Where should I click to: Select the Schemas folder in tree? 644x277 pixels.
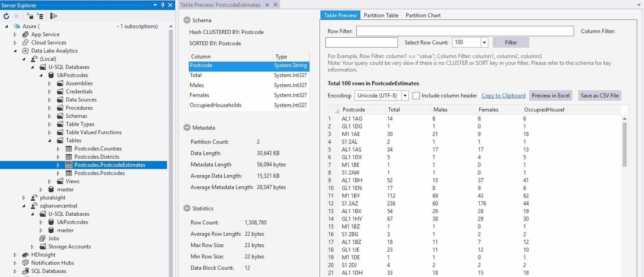pos(76,116)
